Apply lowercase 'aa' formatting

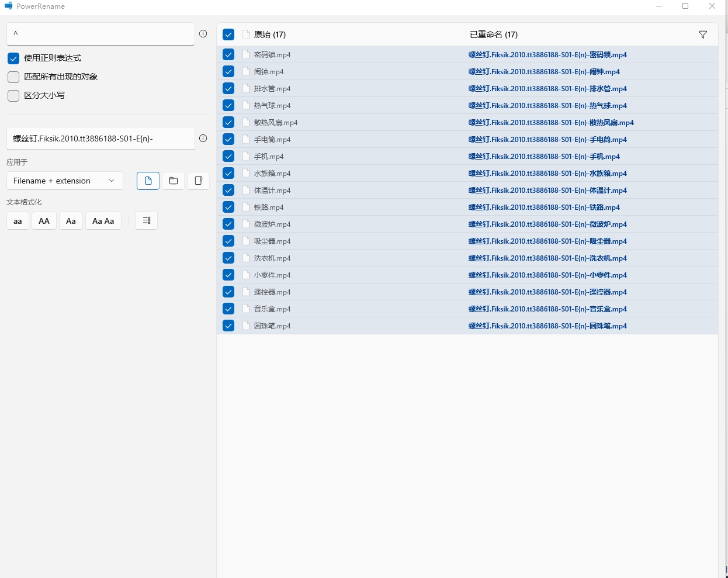pyautogui.click(x=18, y=221)
